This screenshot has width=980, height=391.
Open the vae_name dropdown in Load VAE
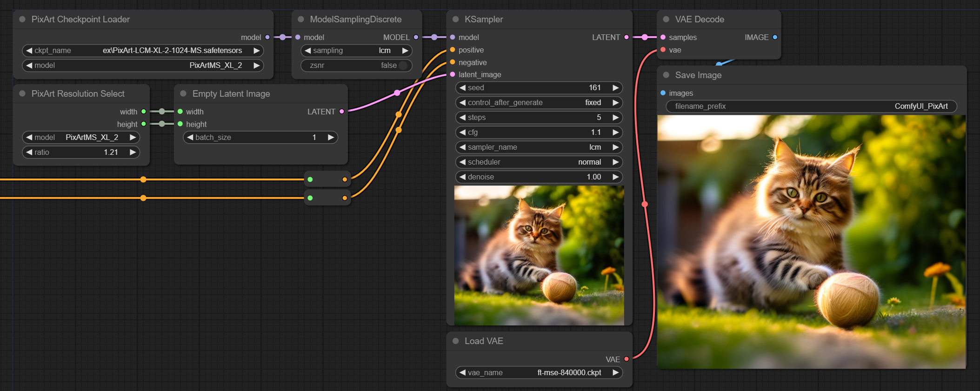point(539,373)
